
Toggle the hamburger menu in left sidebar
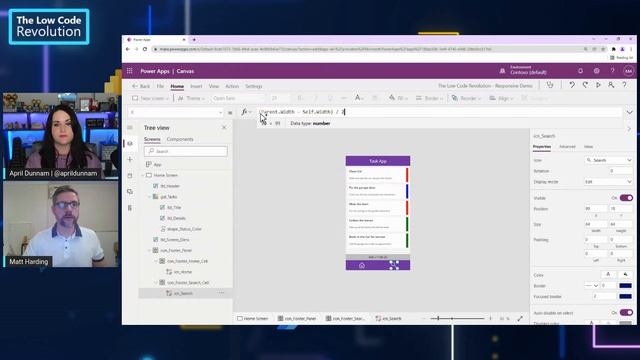pyautogui.click(x=130, y=128)
